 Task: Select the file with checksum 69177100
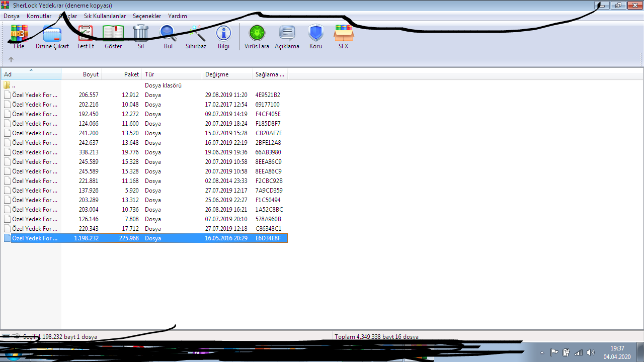(144, 105)
